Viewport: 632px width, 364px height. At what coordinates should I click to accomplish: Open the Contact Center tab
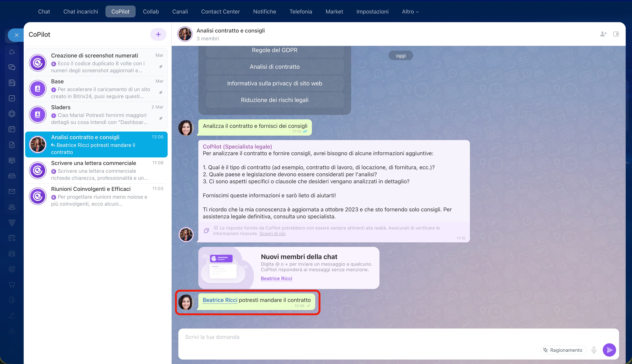tap(220, 11)
